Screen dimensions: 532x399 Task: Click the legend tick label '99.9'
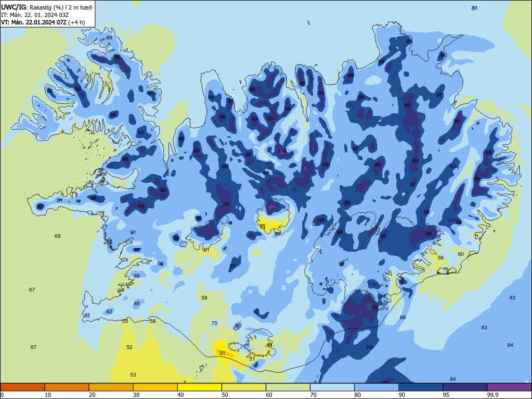pos(493,395)
